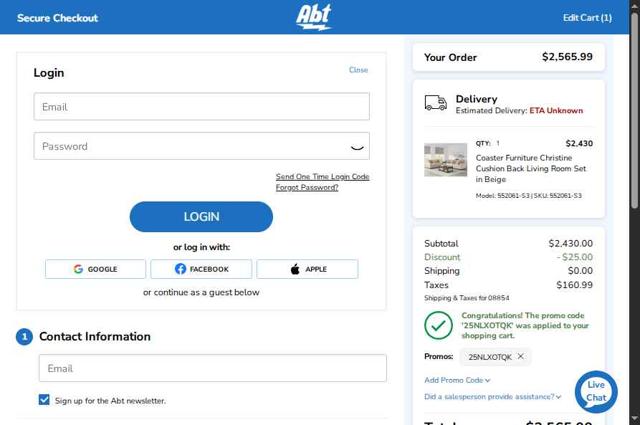Click the Forgot Password link
Screen dimensions: 640x425
click(x=307, y=188)
